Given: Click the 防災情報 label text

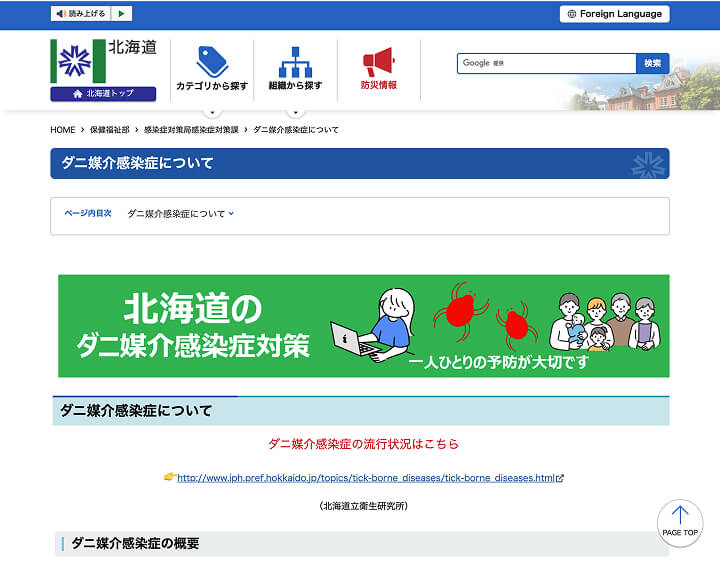Looking at the screenshot, I should (x=378, y=85).
